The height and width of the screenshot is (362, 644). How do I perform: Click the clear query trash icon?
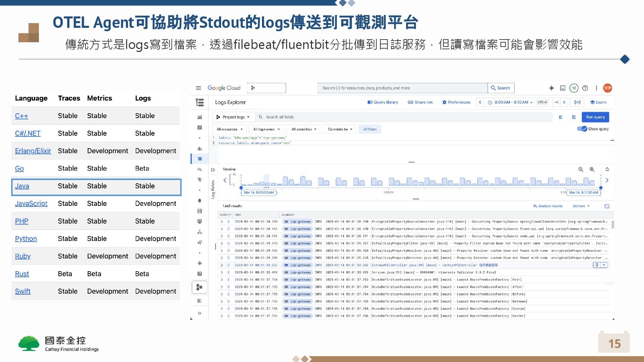pos(560,117)
